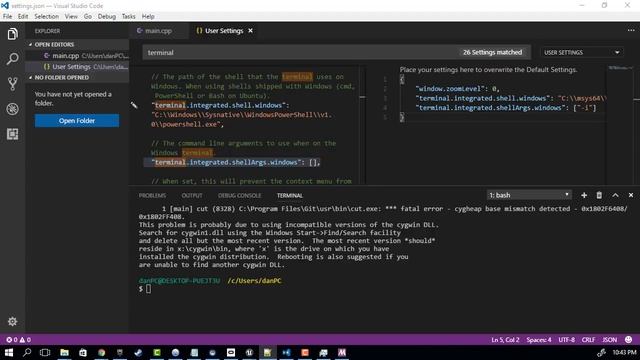Close the User Settings tab

[x=250, y=31]
